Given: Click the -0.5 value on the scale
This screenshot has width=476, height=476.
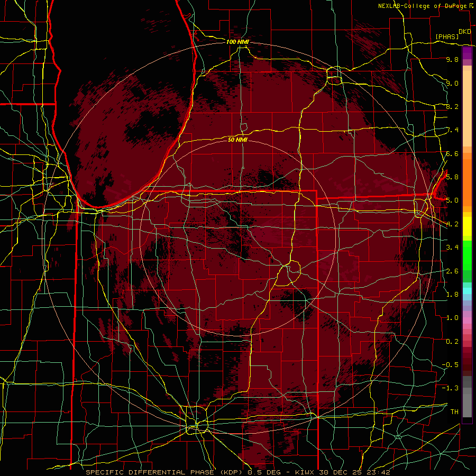Looking at the screenshot, I should (450, 364).
